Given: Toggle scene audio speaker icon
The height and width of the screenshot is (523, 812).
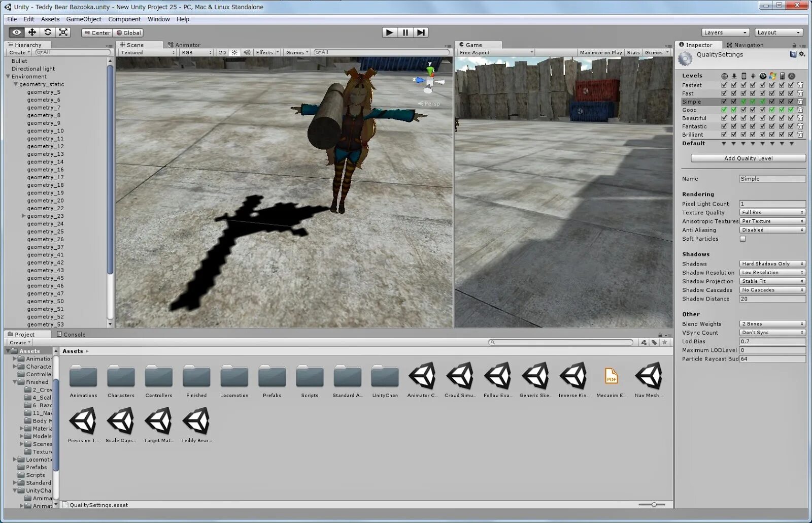Looking at the screenshot, I should (x=247, y=52).
